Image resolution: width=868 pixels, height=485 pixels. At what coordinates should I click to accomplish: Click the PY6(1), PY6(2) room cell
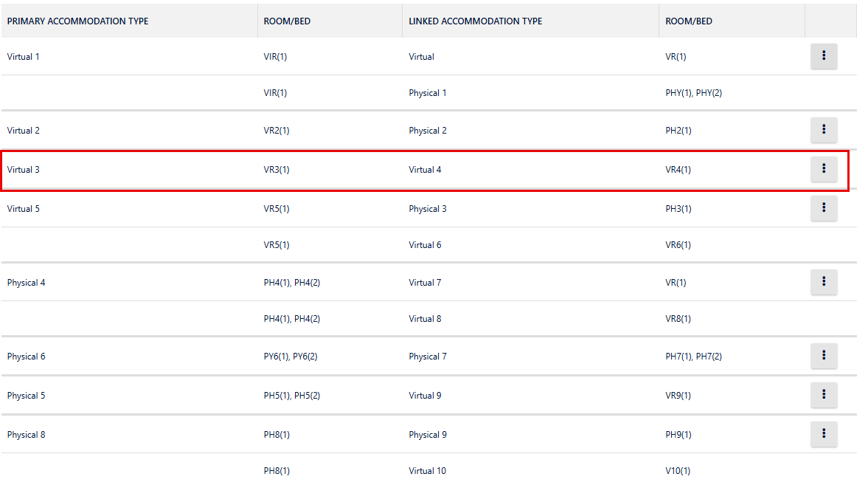click(291, 357)
